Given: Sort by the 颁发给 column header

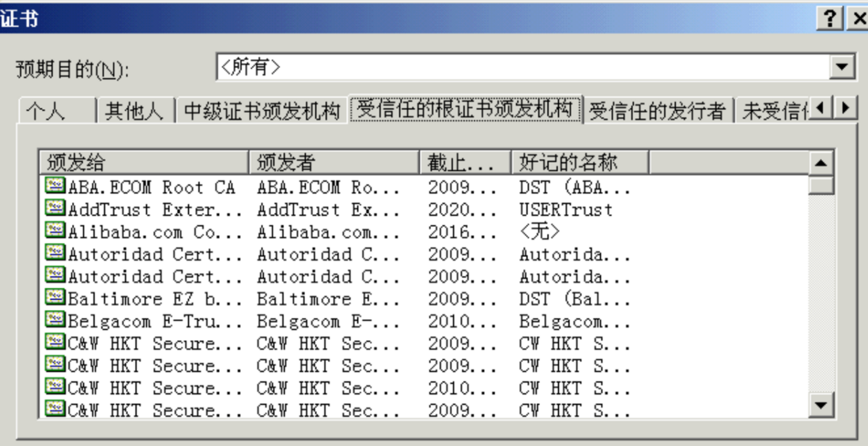Looking at the screenshot, I should (x=144, y=162).
